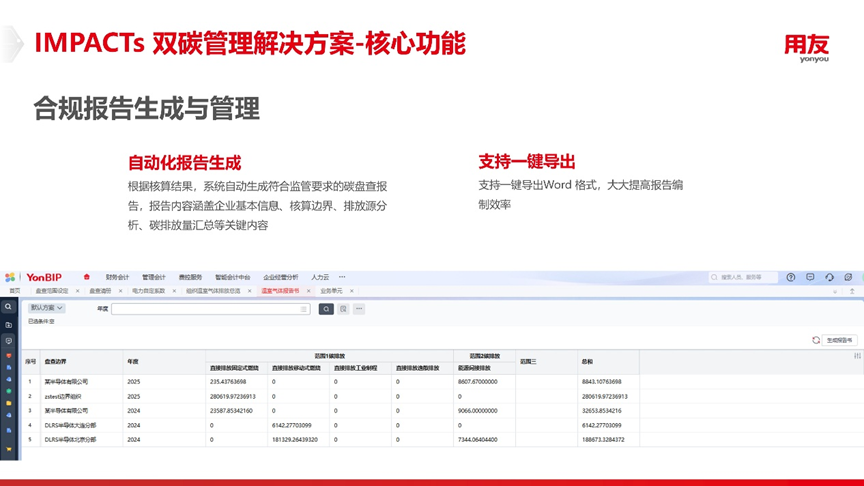Open the 财务会计 menu
This screenshot has width=864, height=486.
(117, 277)
